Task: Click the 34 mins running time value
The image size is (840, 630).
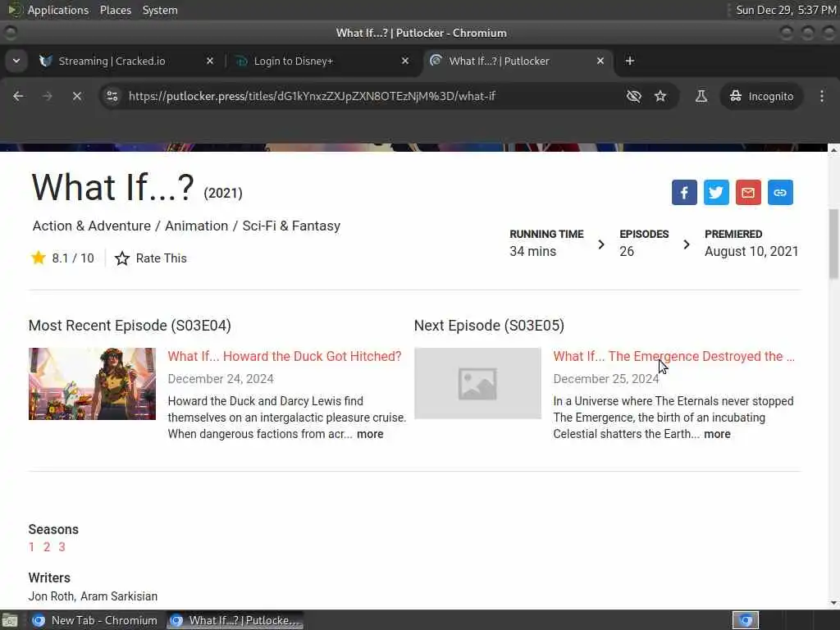Action: coord(532,251)
